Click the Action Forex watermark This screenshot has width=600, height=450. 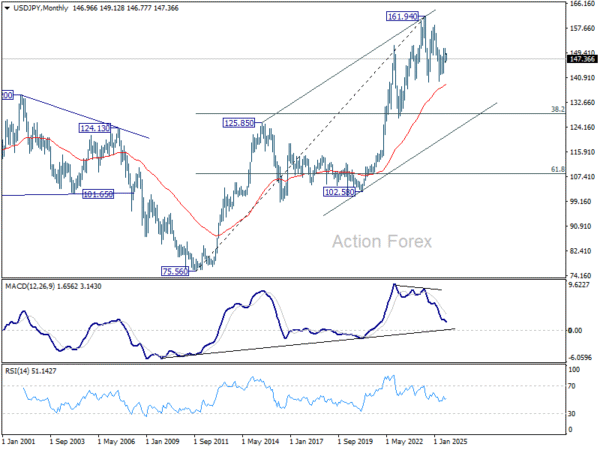(x=382, y=242)
